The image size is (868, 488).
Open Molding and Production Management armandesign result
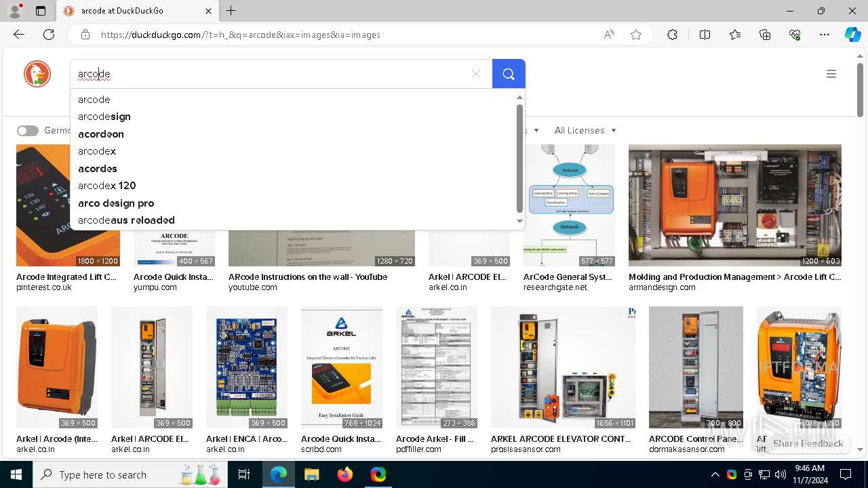tap(734, 277)
